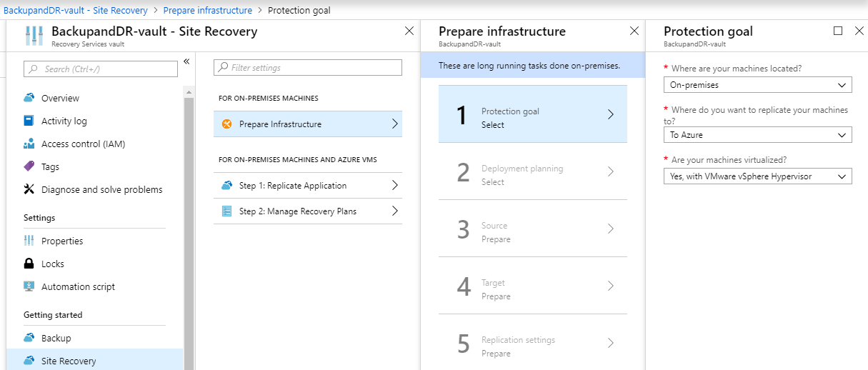
Task: Close the BackupandDR-vault Site Recovery blade
Action: [409, 31]
